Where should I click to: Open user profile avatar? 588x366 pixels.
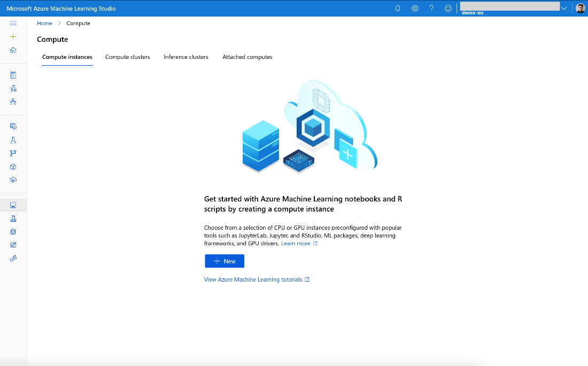581,8
